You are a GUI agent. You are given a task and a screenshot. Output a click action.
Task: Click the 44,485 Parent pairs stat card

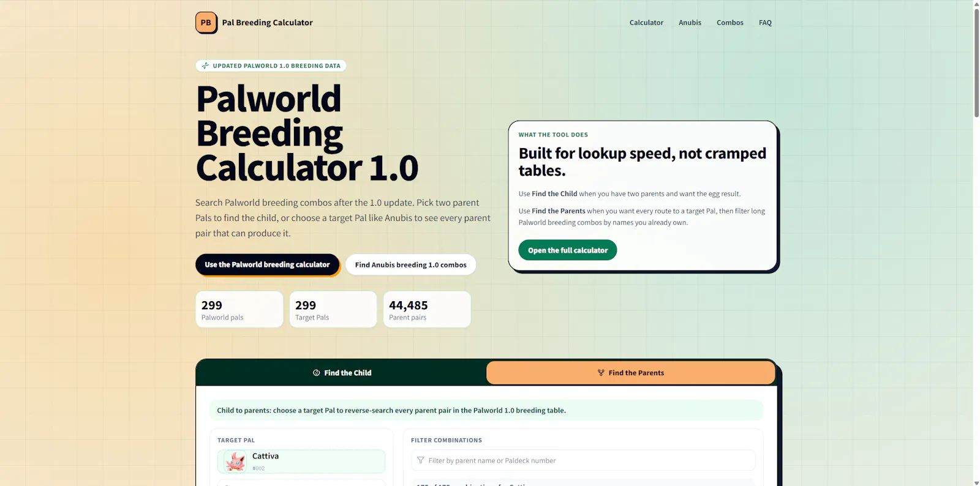427,309
